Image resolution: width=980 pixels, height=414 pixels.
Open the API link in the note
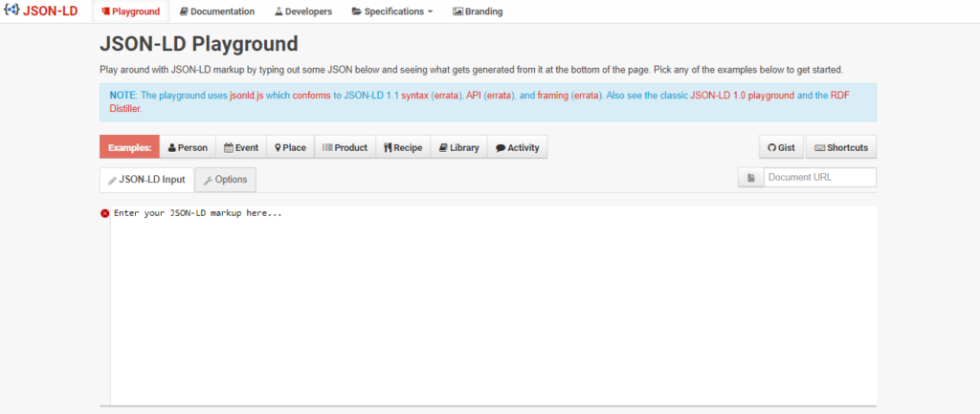coord(474,96)
